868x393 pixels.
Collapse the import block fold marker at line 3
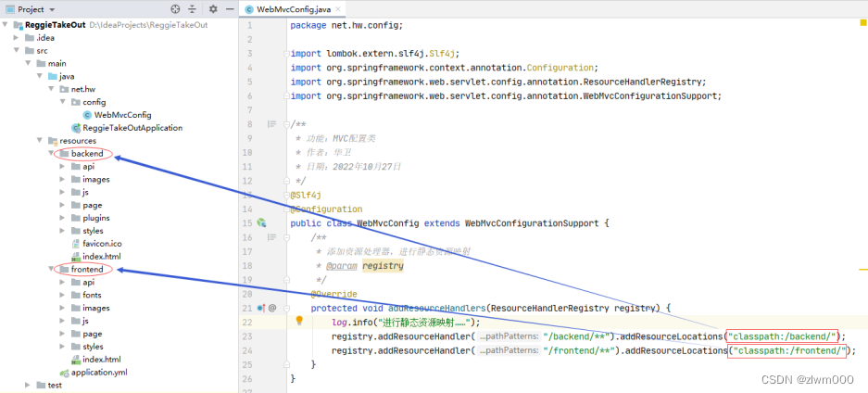pyautogui.click(x=286, y=54)
